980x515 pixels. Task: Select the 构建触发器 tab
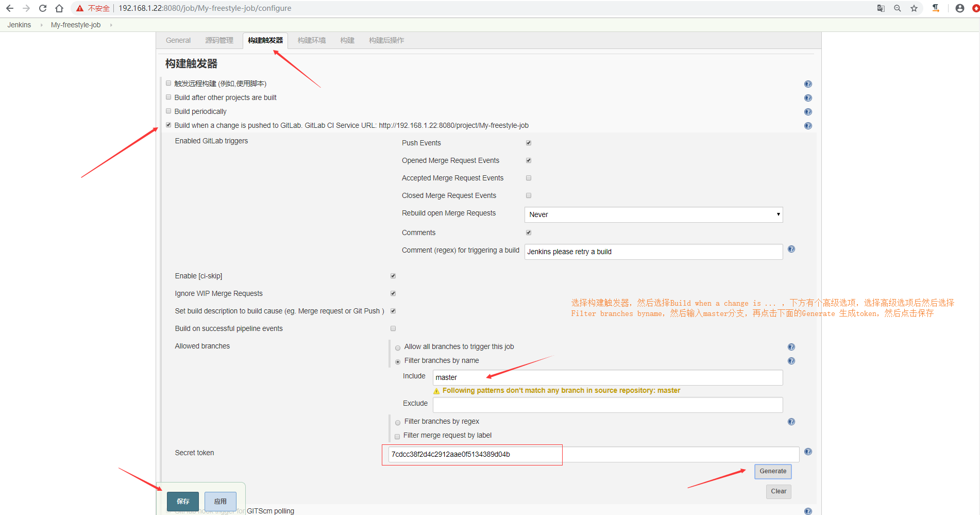coord(265,40)
